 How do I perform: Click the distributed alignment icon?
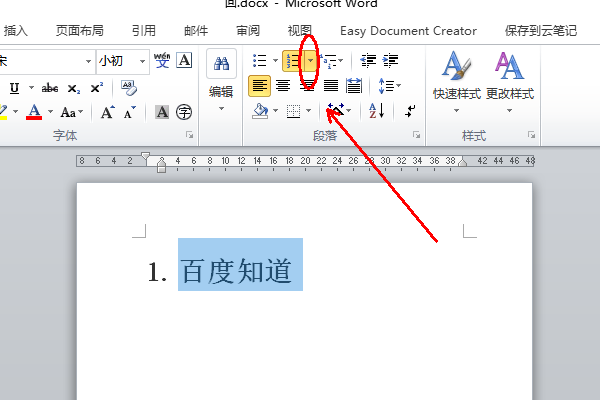(354, 86)
